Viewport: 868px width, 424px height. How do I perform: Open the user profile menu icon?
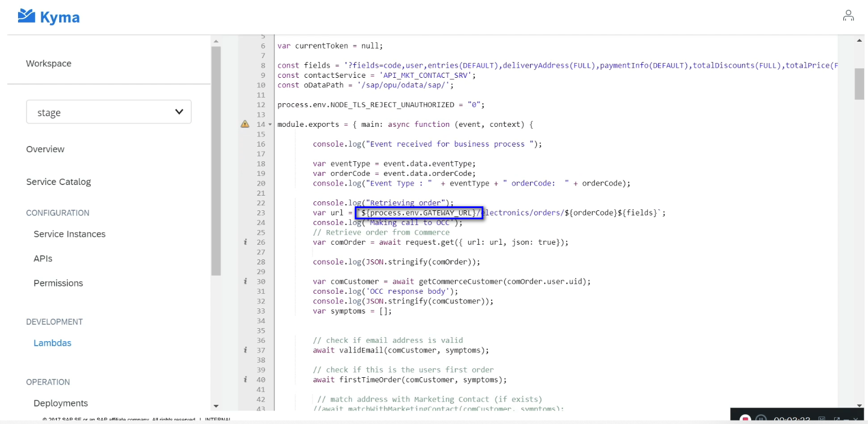click(848, 16)
